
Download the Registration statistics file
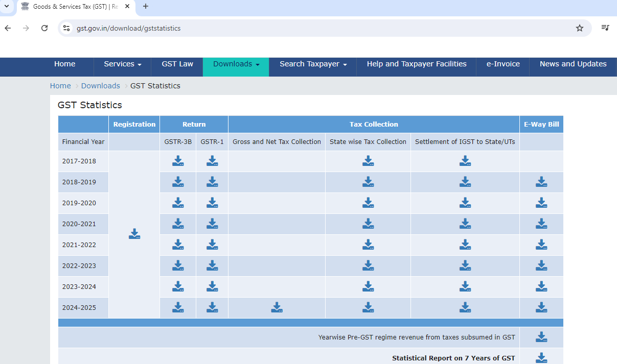pyautogui.click(x=134, y=234)
